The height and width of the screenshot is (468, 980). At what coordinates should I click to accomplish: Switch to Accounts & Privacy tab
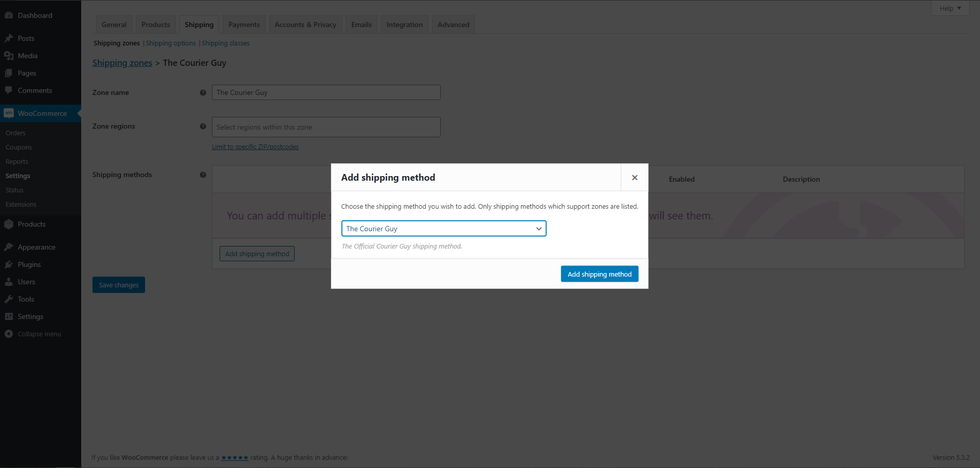tap(305, 24)
